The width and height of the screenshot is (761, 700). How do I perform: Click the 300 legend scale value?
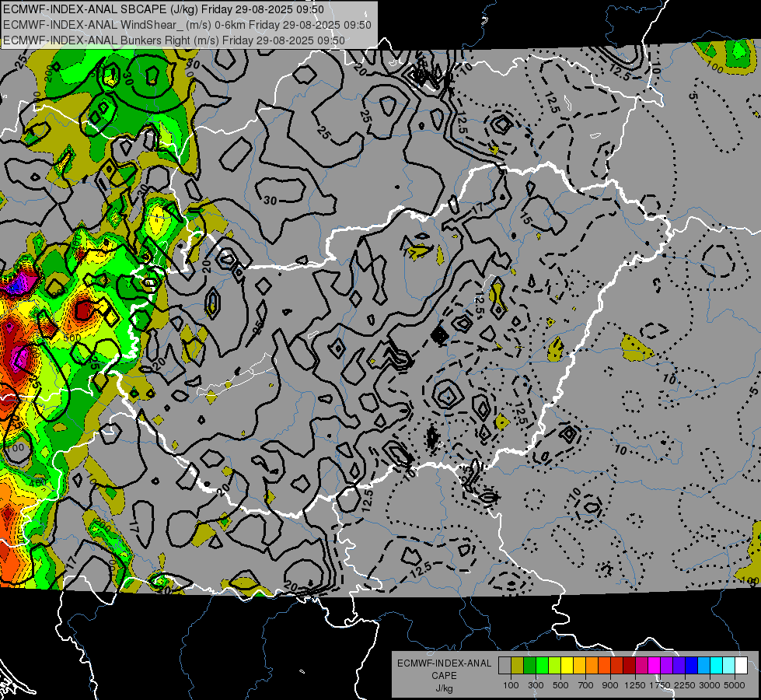pyautogui.click(x=536, y=685)
